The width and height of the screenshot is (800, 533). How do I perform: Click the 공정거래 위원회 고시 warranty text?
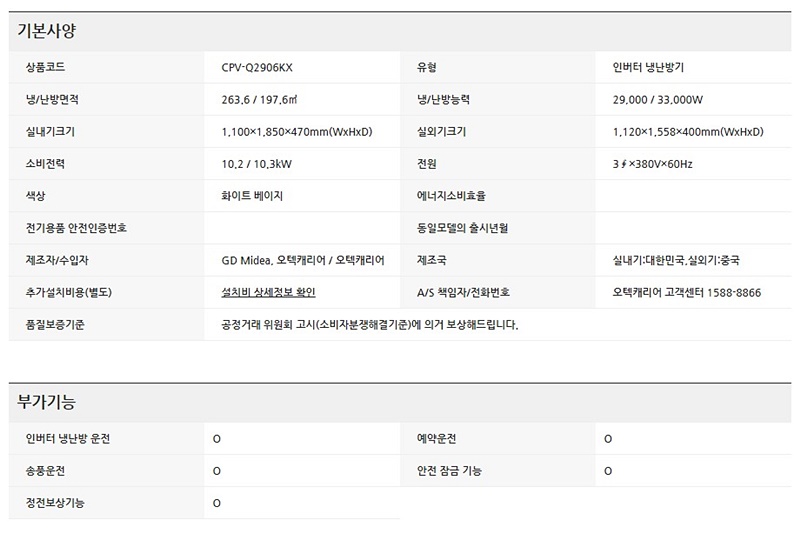(370, 324)
